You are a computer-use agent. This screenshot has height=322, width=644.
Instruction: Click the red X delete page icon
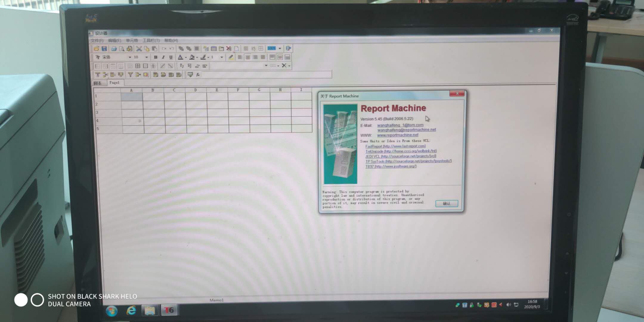[x=229, y=48]
